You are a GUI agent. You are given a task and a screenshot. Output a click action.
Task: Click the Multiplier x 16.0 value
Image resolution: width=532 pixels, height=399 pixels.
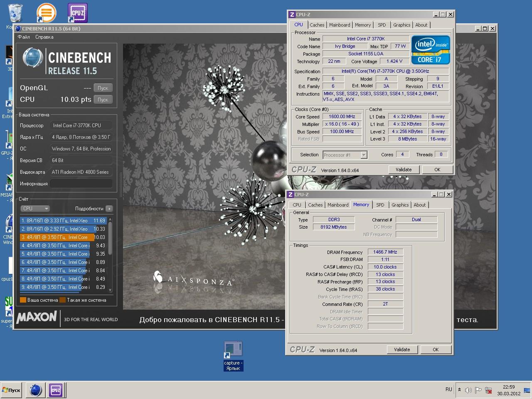click(x=342, y=124)
